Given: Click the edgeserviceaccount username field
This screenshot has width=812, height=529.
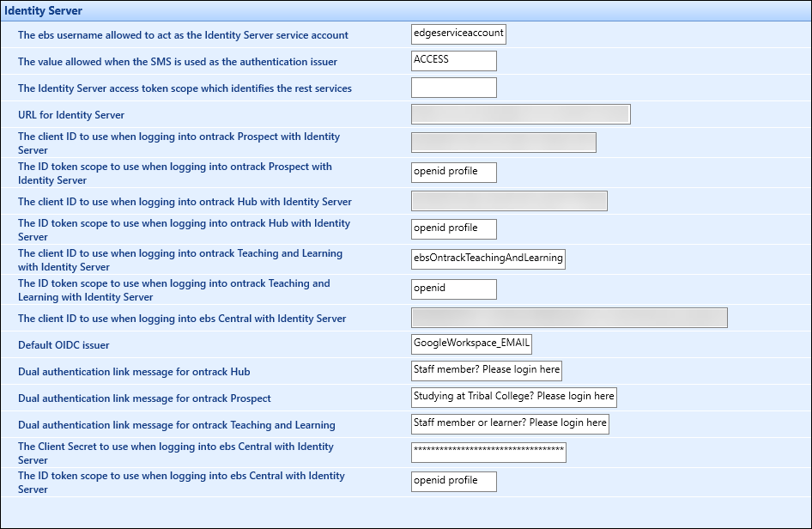Looking at the screenshot, I should point(458,33).
